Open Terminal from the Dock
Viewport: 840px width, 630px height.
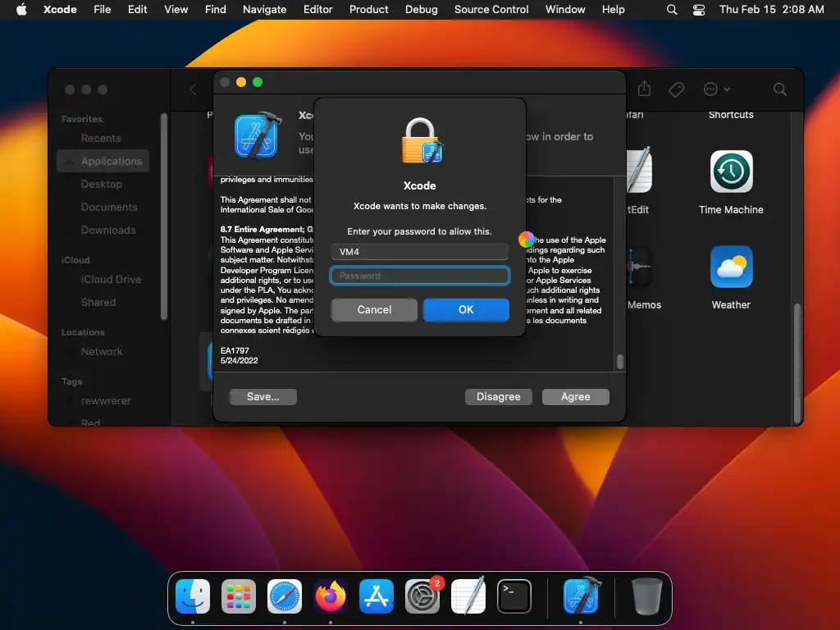514,596
